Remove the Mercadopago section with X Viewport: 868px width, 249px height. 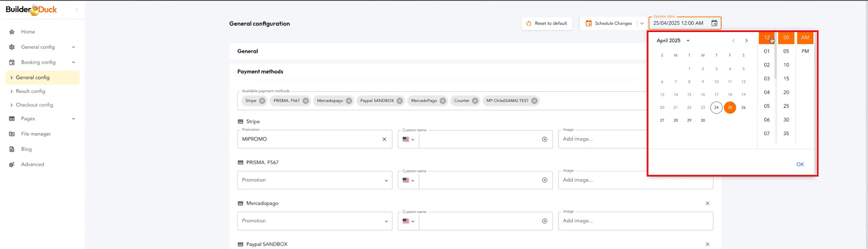tap(707, 203)
